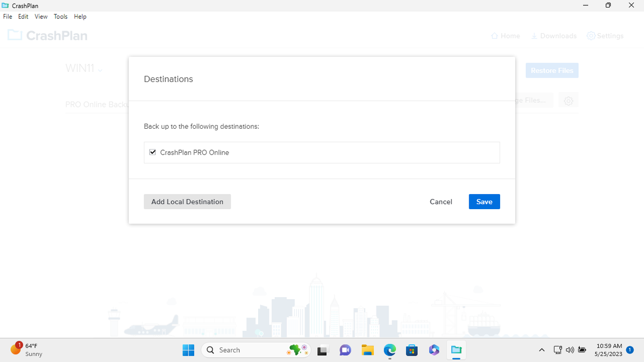This screenshot has height=362, width=644.
Task: Open the Weather widget showing Sunny 64°F
Action: click(x=24, y=350)
